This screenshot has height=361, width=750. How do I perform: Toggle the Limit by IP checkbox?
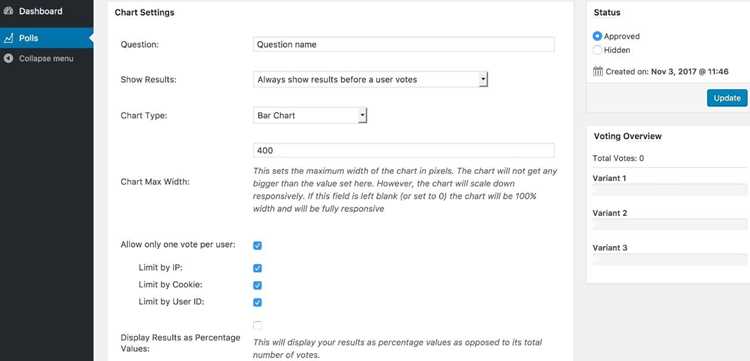tap(257, 268)
